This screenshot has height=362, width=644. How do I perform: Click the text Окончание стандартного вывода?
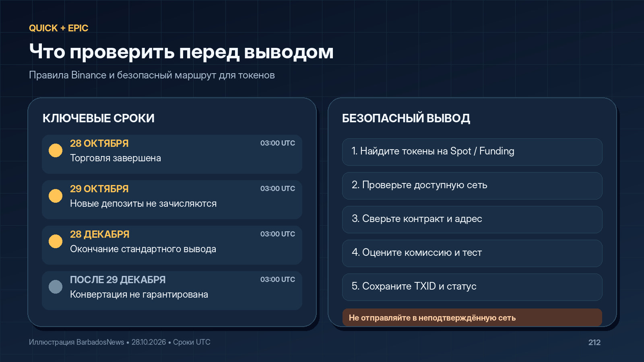(x=143, y=249)
